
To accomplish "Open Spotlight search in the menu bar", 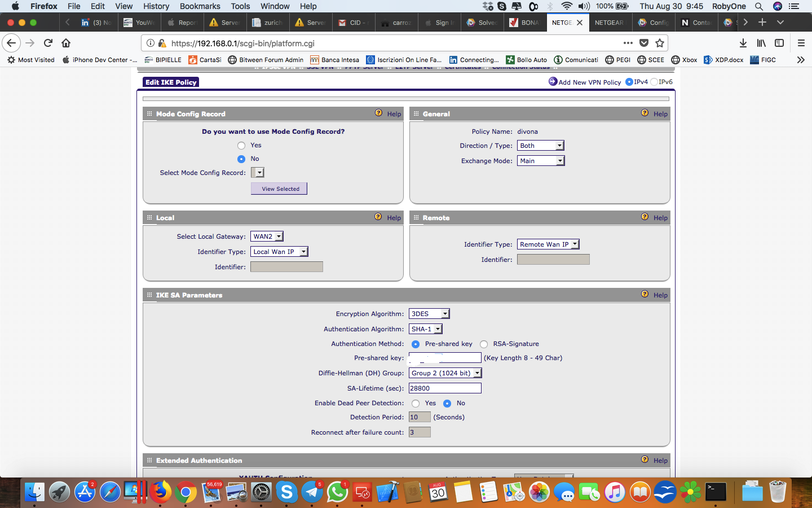I will point(759,6).
